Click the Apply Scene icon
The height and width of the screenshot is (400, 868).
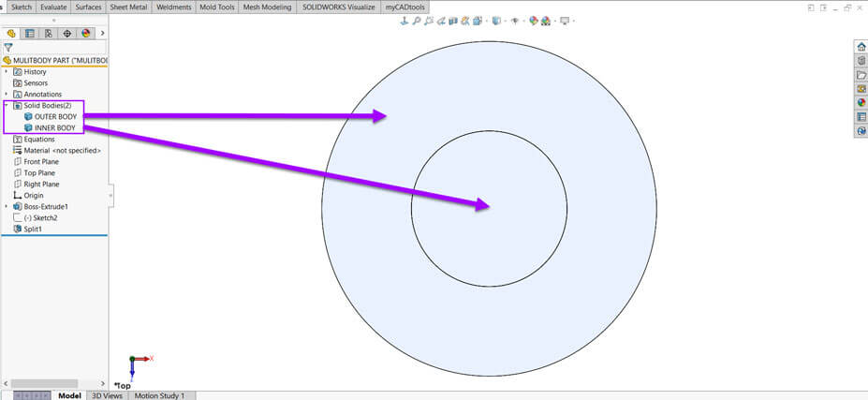coord(546,21)
